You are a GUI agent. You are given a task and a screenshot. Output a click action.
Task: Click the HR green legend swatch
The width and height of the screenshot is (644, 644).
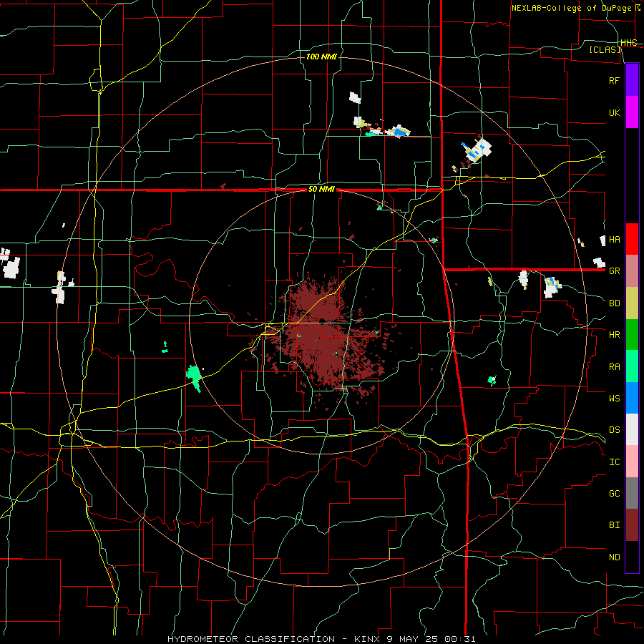(632, 335)
